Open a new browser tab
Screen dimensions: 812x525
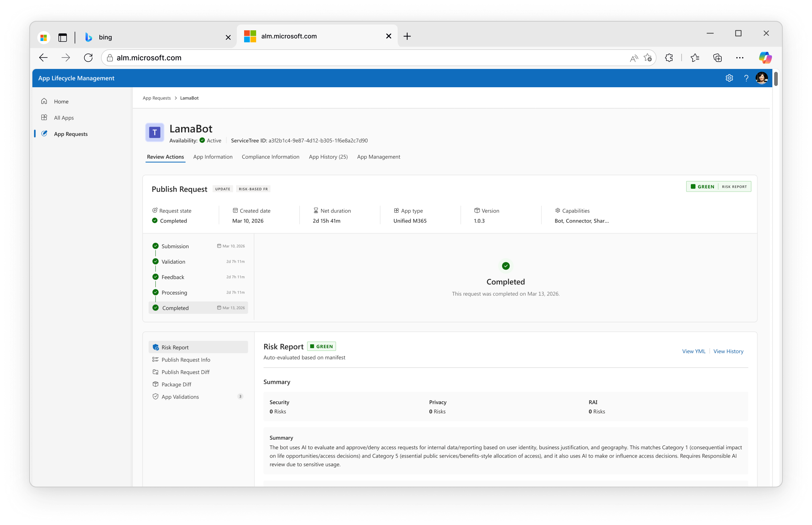pos(407,36)
